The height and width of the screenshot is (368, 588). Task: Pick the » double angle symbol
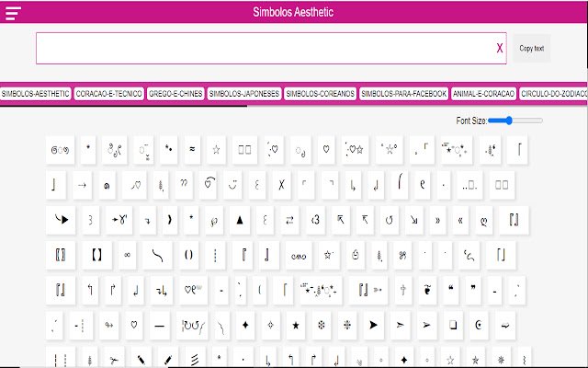[437, 220]
